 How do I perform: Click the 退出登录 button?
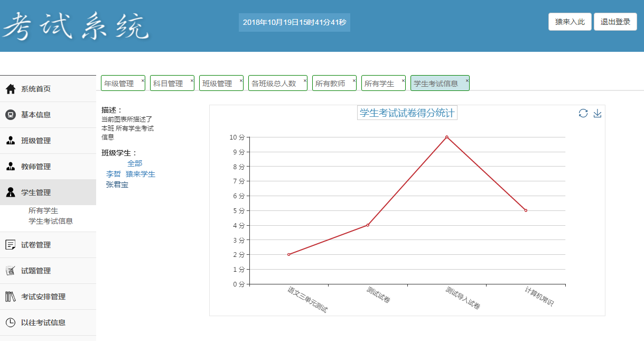615,22
